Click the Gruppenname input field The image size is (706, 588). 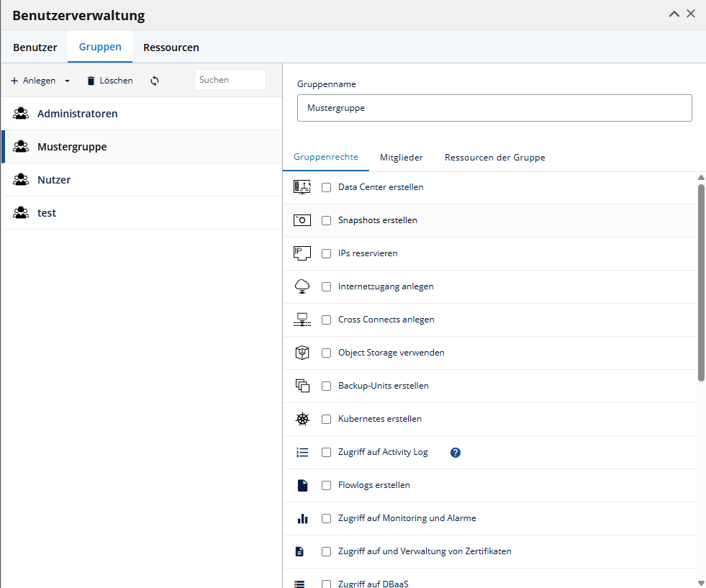[x=494, y=108]
